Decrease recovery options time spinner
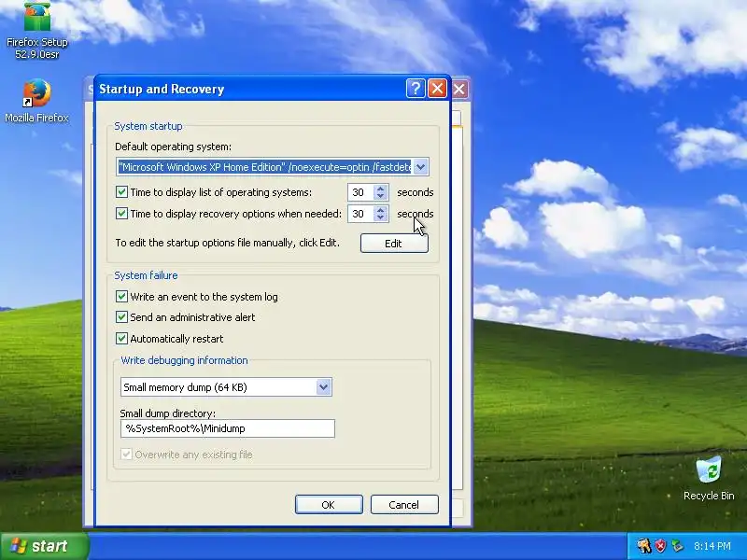The width and height of the screenshot is (747, 560). click(x=380, y=217)
